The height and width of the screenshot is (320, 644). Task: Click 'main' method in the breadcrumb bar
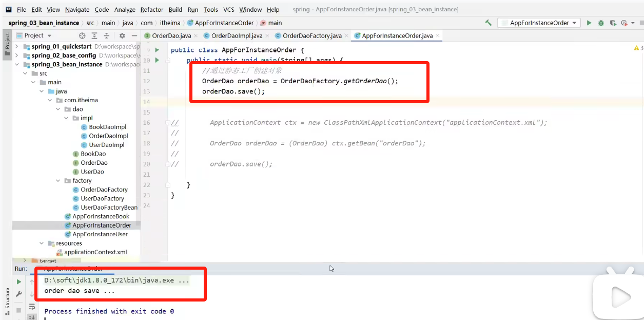[x=271, y=23]
